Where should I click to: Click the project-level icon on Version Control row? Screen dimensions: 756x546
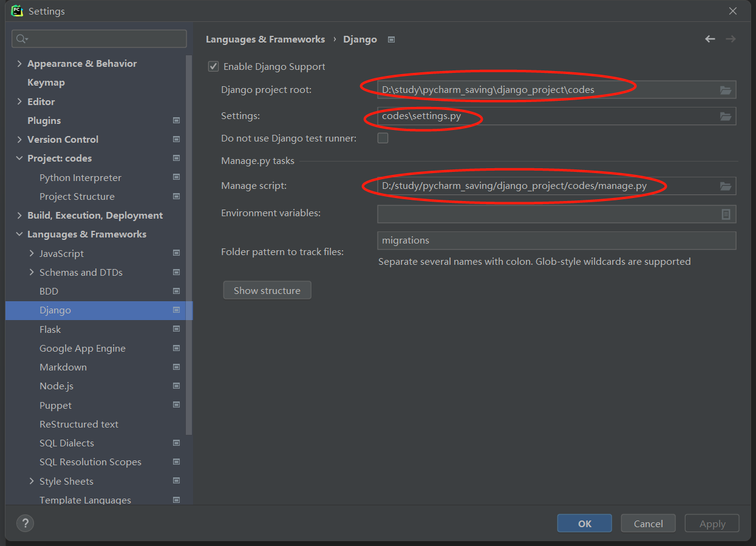(176, 139)
